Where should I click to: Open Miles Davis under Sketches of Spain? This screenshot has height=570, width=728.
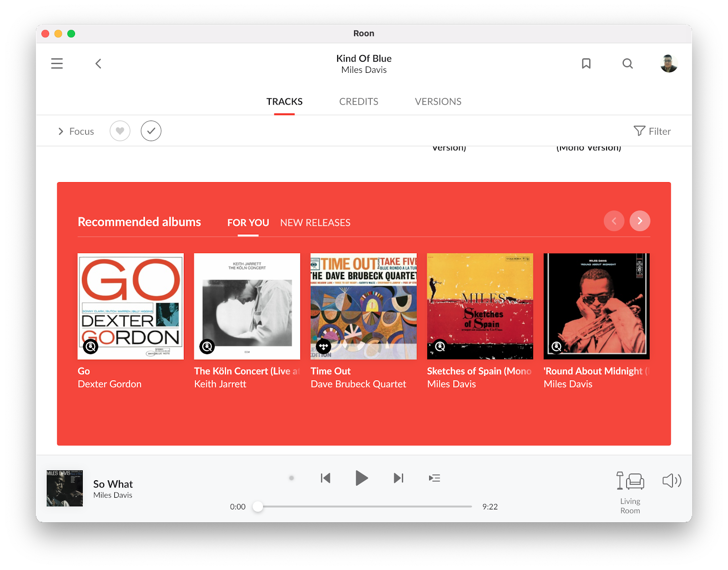click(451, 384)
